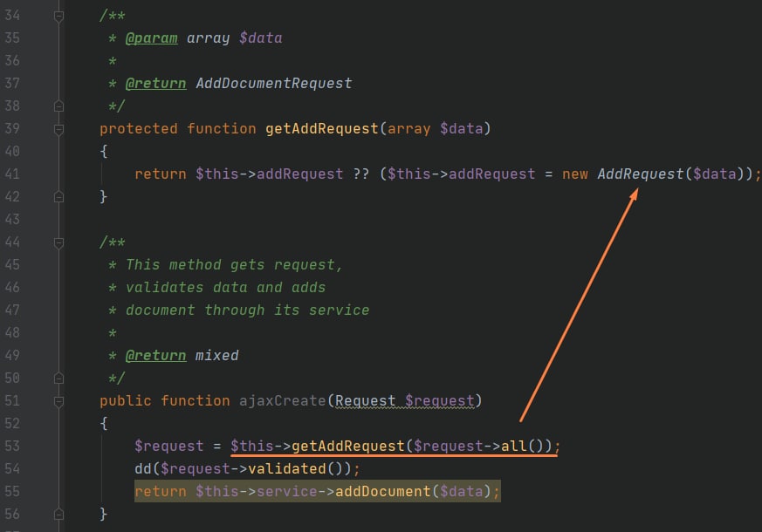Click 'new' keyword on line 41
Viewport: 762px width, 532px height.
tap(575, 174)
